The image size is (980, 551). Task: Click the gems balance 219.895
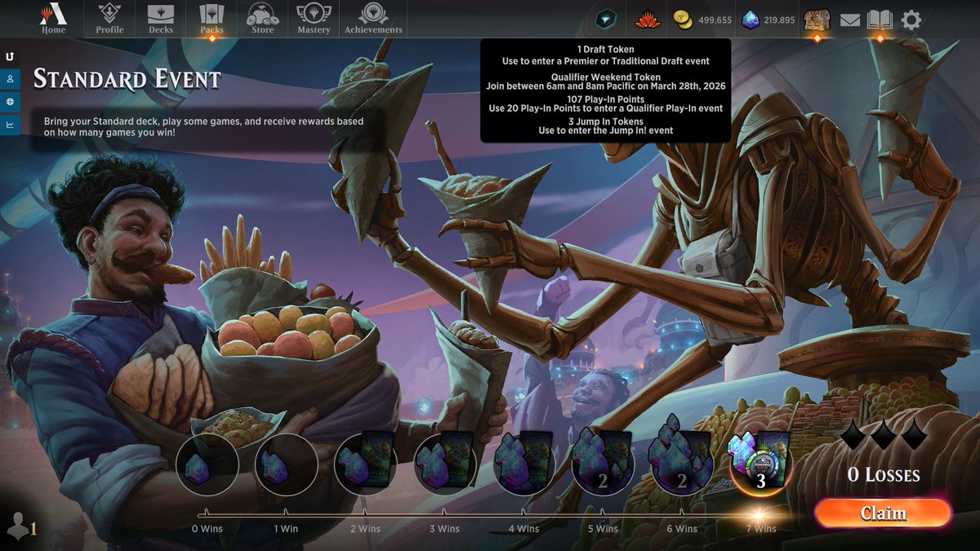(x=779, y=20)
